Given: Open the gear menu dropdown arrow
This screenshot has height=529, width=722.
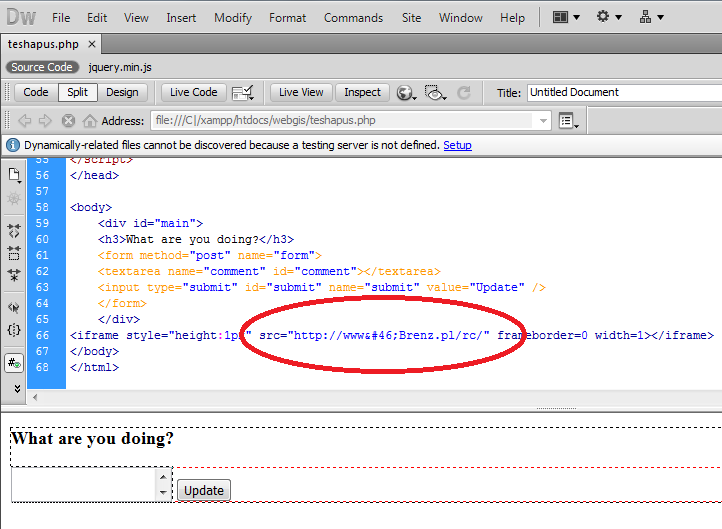Looking at the screenshot, I should point(618,17).
